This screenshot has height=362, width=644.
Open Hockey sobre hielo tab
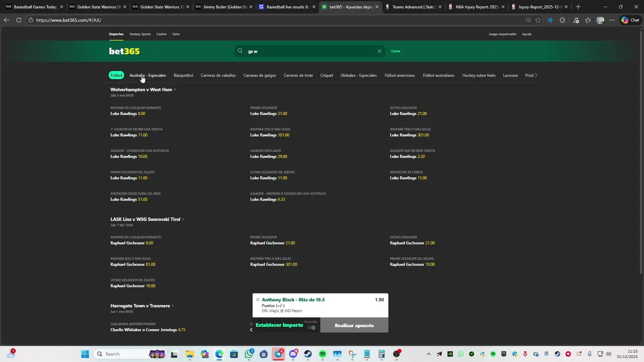[479, 75]
